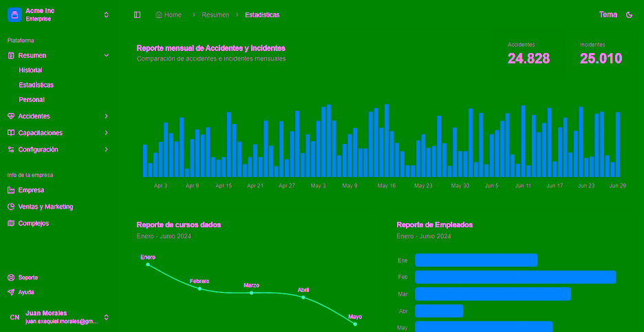Click the Acme Inc logo icon
Viewport: 644px width, 332px height.
point(14,14)
